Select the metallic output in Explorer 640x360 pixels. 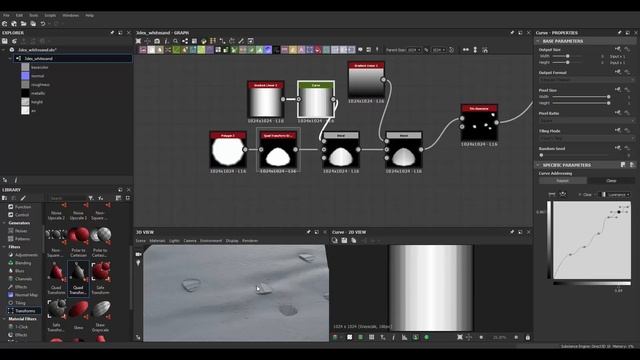coord(38,93)
